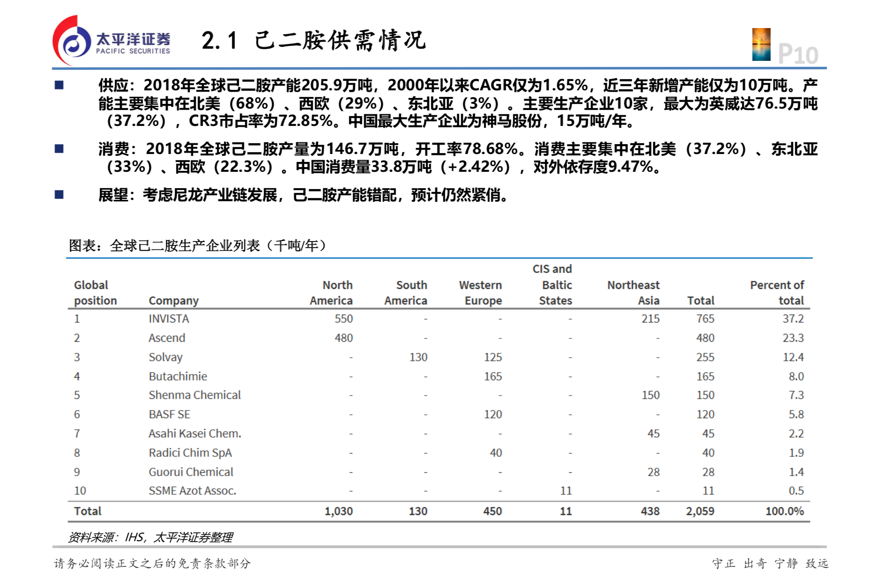Select the company name Ascend
Screen dimensions: 875x588
point(167,338)
